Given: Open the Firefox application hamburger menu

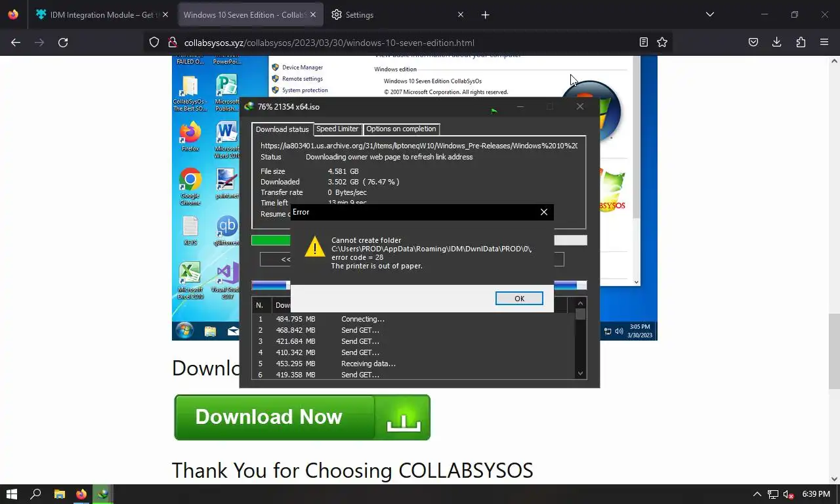Looking at the screenshot, I should 824,43.
